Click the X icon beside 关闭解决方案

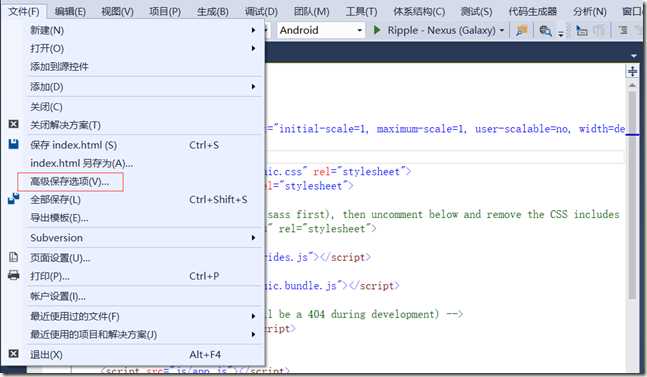14,124
